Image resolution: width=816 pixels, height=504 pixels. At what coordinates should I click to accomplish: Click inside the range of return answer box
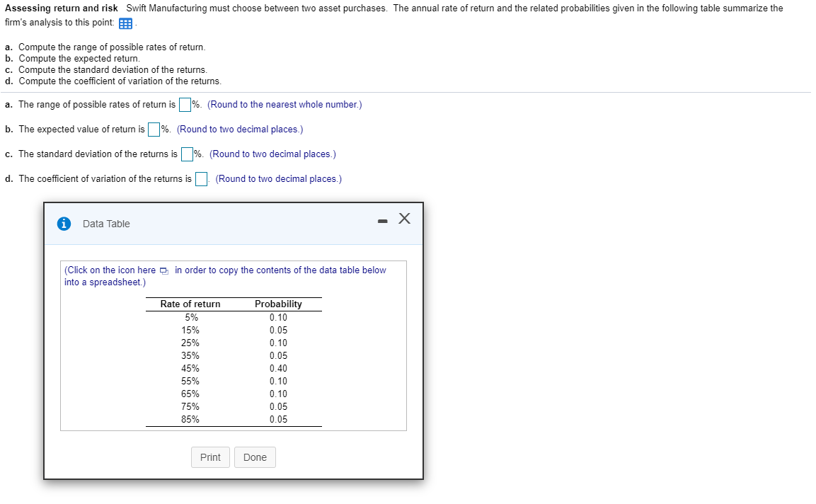point(184,104)
